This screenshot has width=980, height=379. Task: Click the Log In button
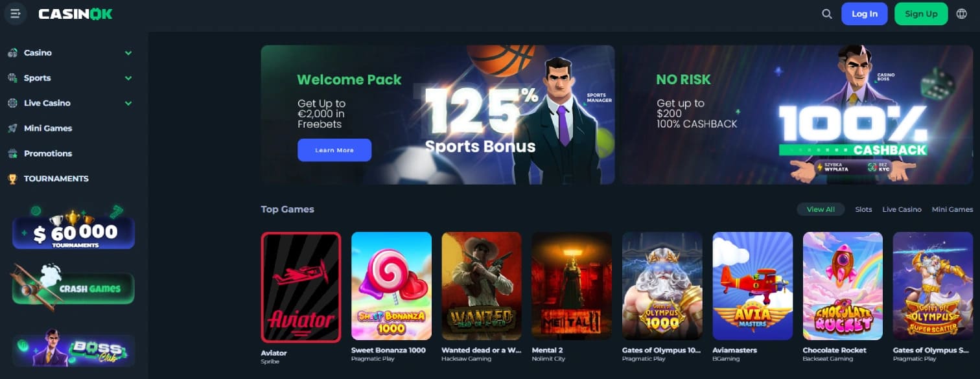pos(864,14)
